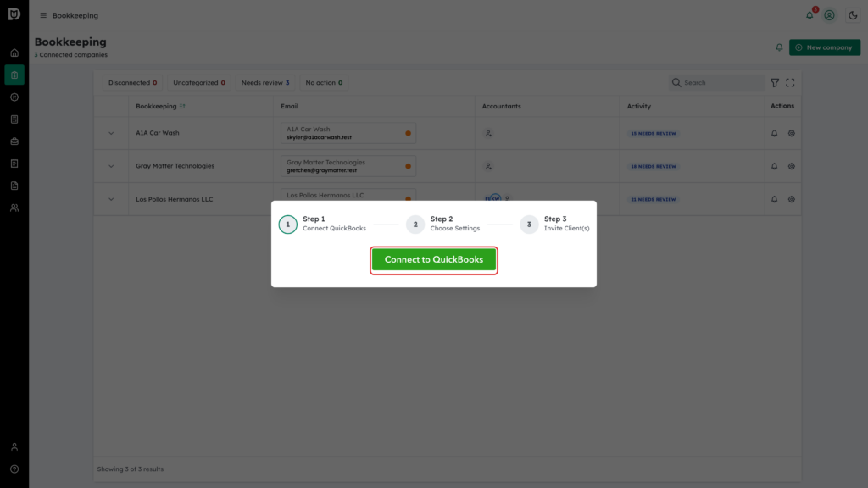
Task: Click notification bell for Los Pollos Hermanos
Action: pos(775,200)
